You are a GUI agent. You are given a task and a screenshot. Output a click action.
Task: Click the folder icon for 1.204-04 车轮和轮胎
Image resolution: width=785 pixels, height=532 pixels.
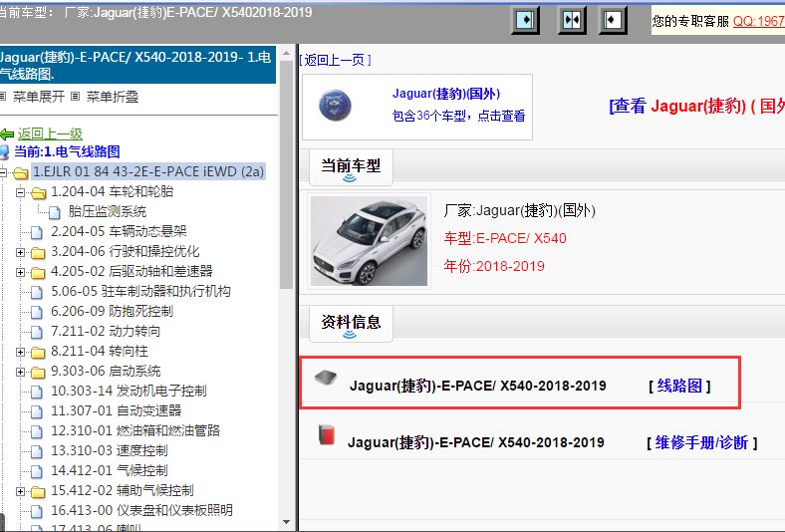[38, 192]
